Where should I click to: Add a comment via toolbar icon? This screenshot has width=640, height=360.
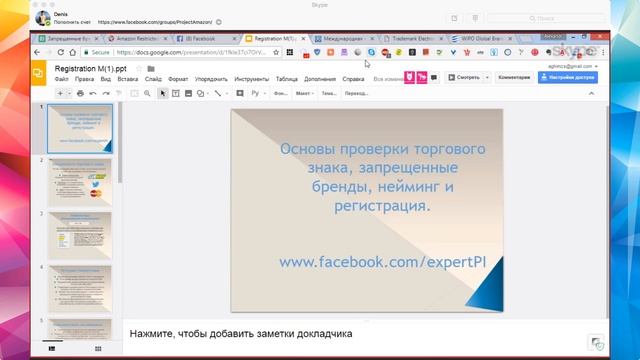(x=240, y=93)
